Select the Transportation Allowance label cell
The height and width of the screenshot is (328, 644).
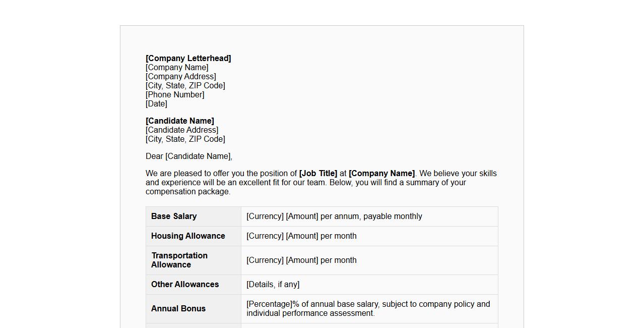tap(179, 260)
